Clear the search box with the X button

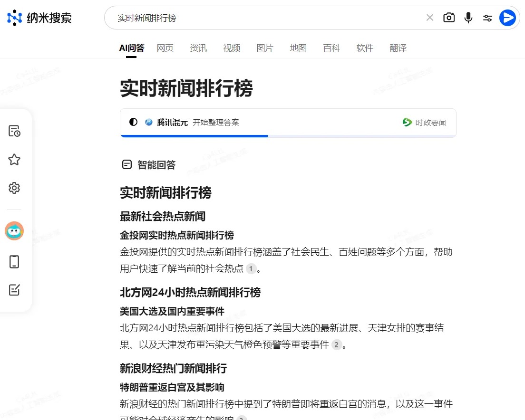point(429,17)
